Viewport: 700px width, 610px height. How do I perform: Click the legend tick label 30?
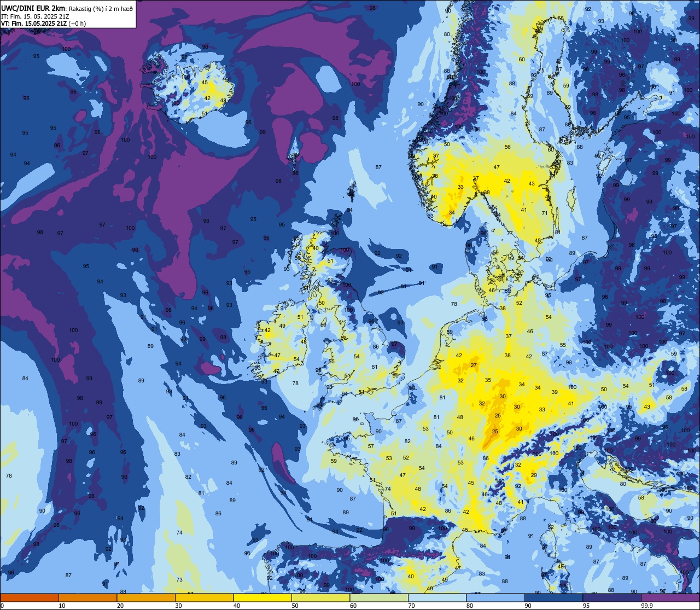click(178, 606)
